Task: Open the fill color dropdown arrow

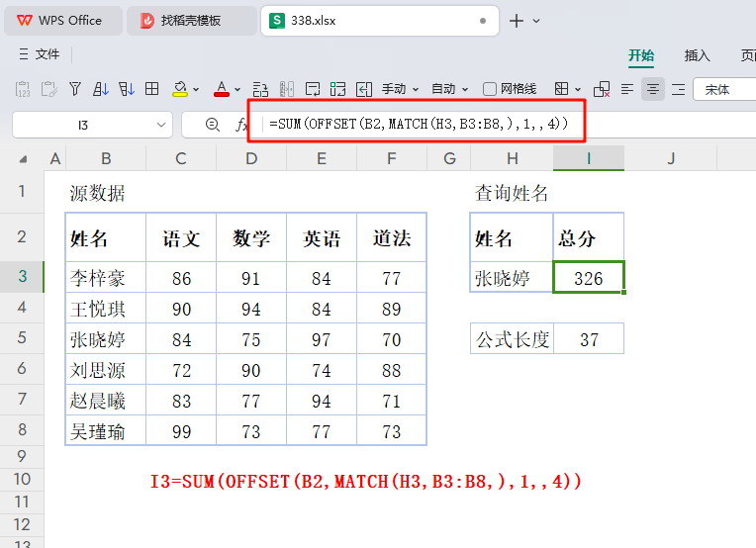Action: tap(196, 90)
